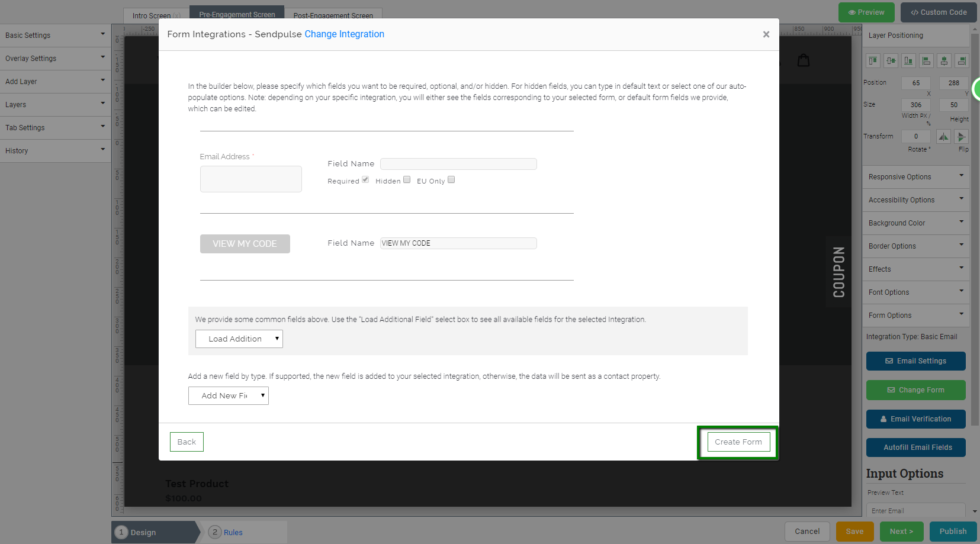The height and width of the screenshot is (544, 980).
Task: Expand the Background Color options
Action: (x=915, y=223)
